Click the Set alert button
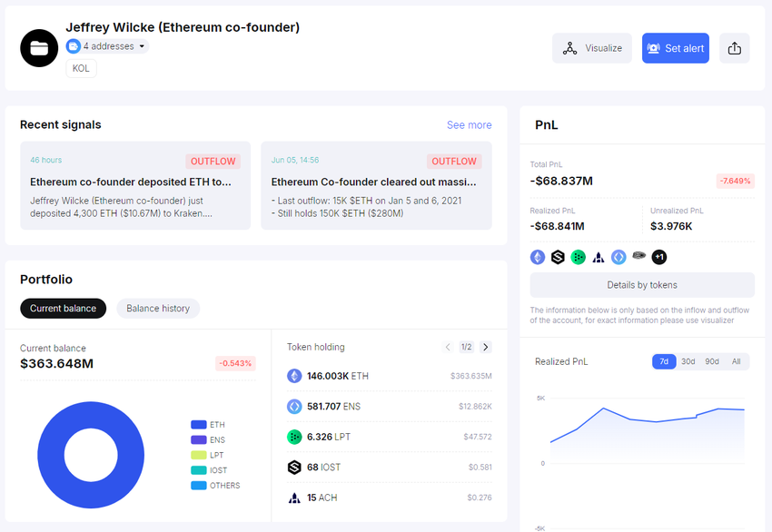Viewport: 772px width, 532px height. pos(675,48)
